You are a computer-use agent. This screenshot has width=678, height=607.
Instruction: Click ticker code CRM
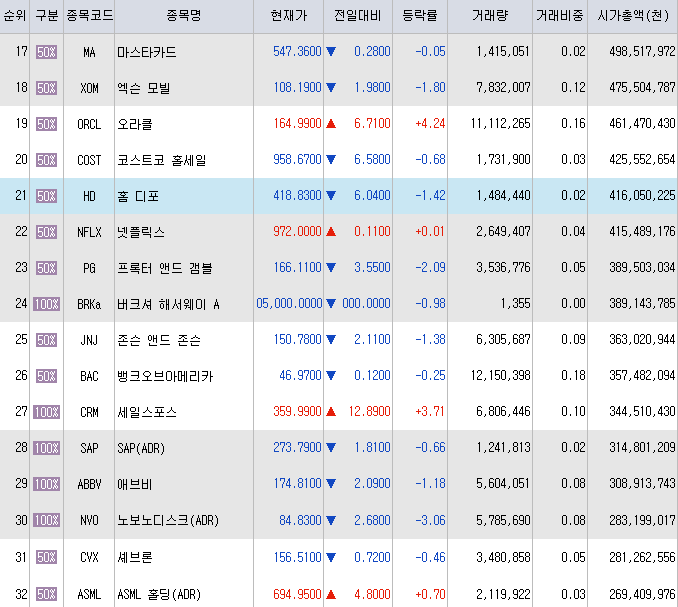click(x=89, y=412)
